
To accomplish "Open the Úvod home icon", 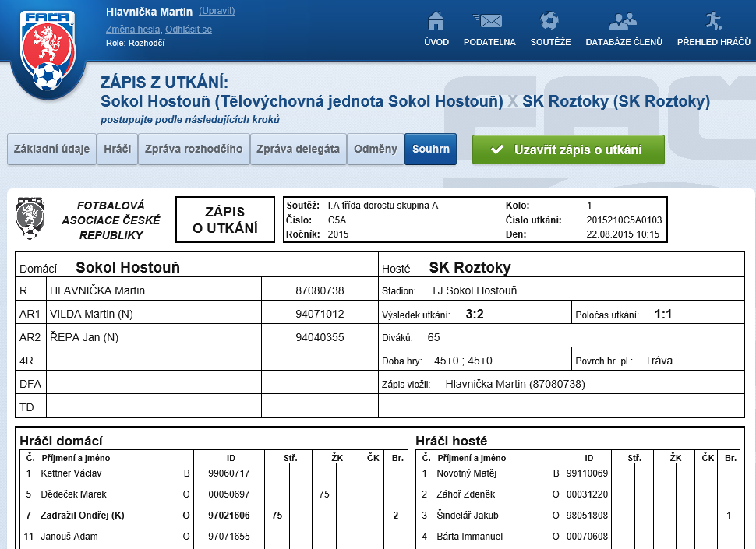I will [436, 21].
